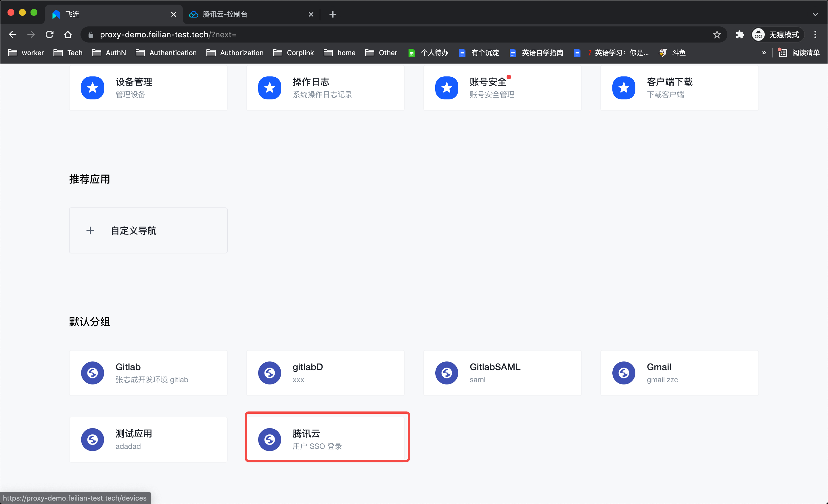
Task: Open the Gmail application icon
Action: [624, 372]
